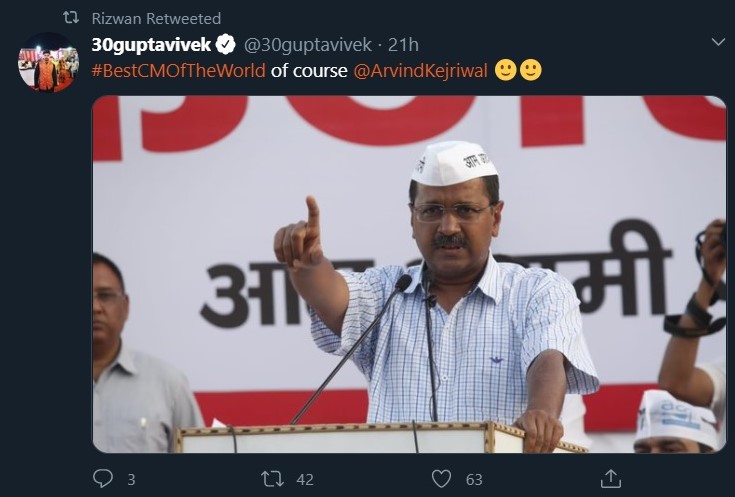The image size is (735, 497).
Task: Click the share tweet upload icon
Action: (611, 479)
